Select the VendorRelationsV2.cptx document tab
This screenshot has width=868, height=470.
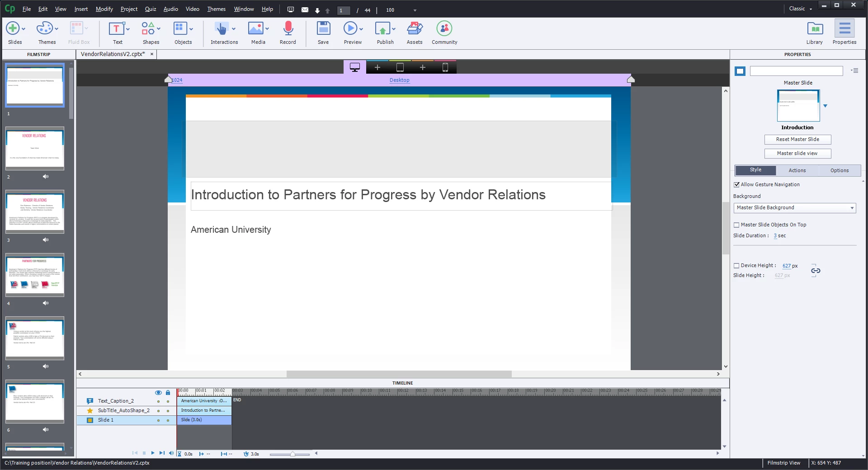pyautogui.click(x=113, y=54)
